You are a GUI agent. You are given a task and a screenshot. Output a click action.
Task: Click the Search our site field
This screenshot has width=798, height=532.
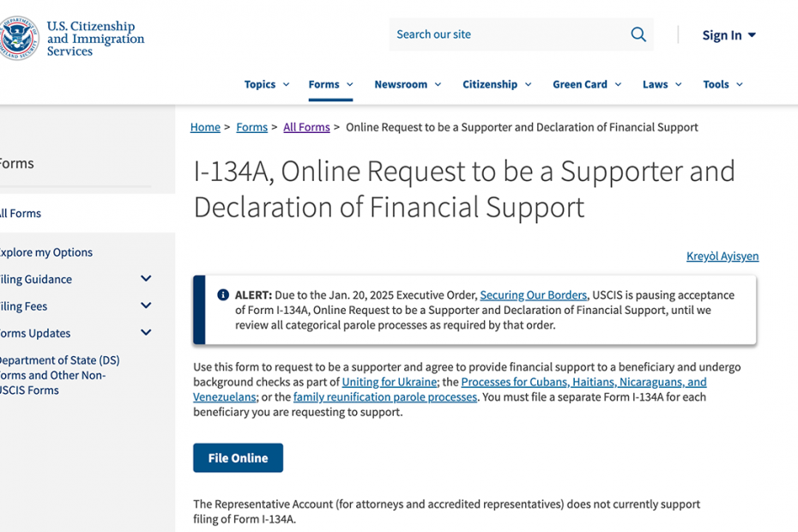click(521, 34)
